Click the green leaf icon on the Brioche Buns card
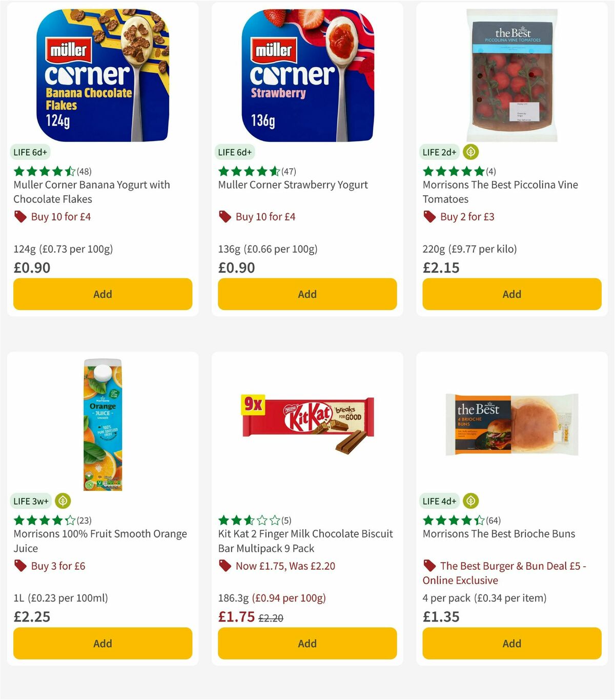This screenshot has width=615, height=700. click(x=470, y=501)
